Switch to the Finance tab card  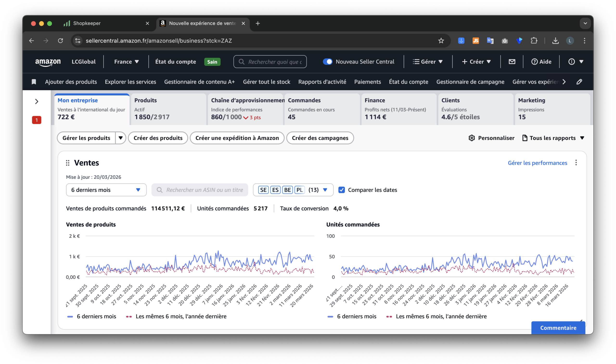point(398,109)
